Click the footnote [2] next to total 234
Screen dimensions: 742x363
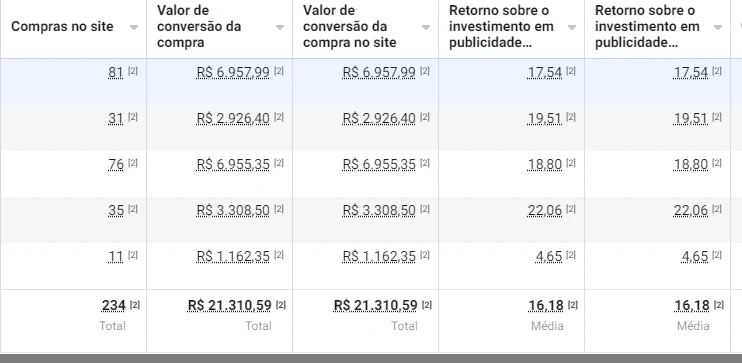tap(135, 305)
